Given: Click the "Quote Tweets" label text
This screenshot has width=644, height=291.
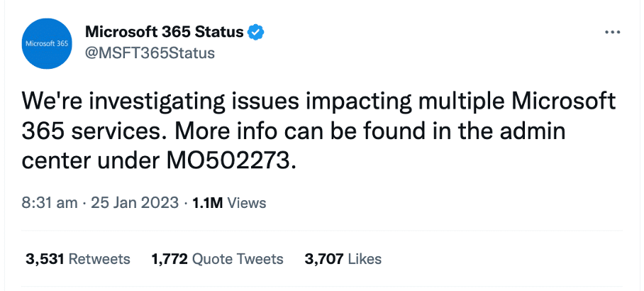Looking at the screenshot, I should (238, 259).
